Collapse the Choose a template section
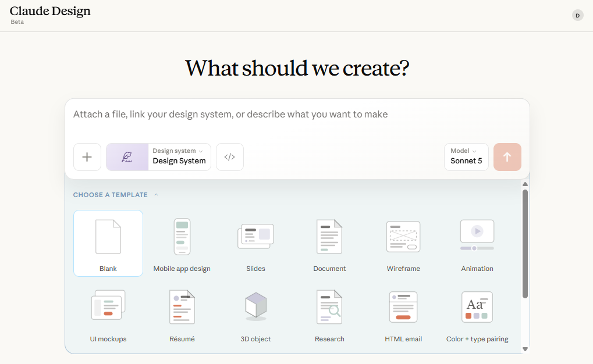This screenshot has width=593, height=364. tap(116, 195)
